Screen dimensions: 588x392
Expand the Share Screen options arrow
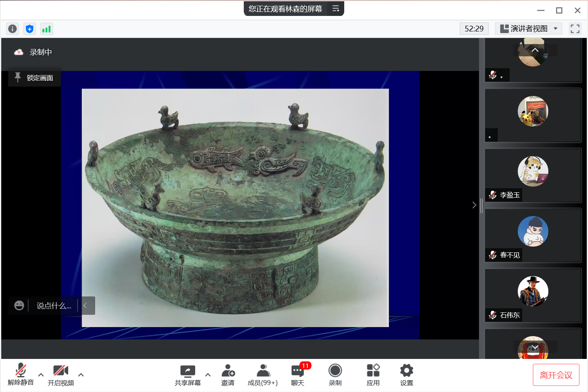click(x=208, y=374)
